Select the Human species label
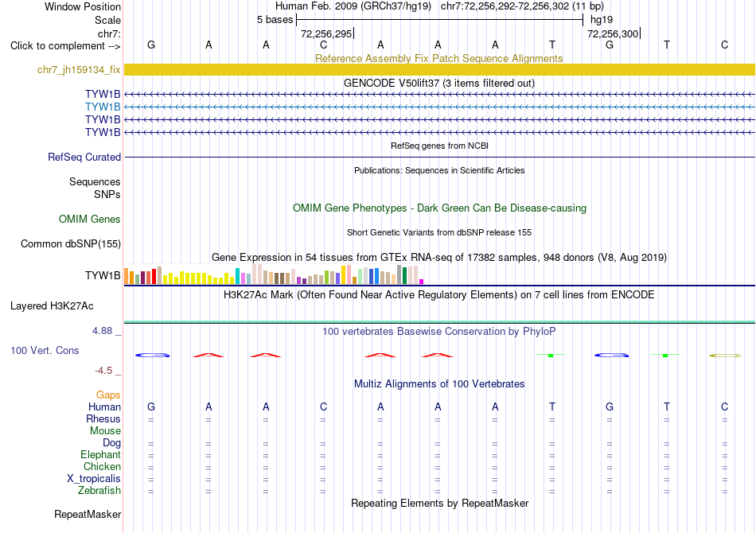The height and width of the screenshot is (533, 756). click(104, 407)
